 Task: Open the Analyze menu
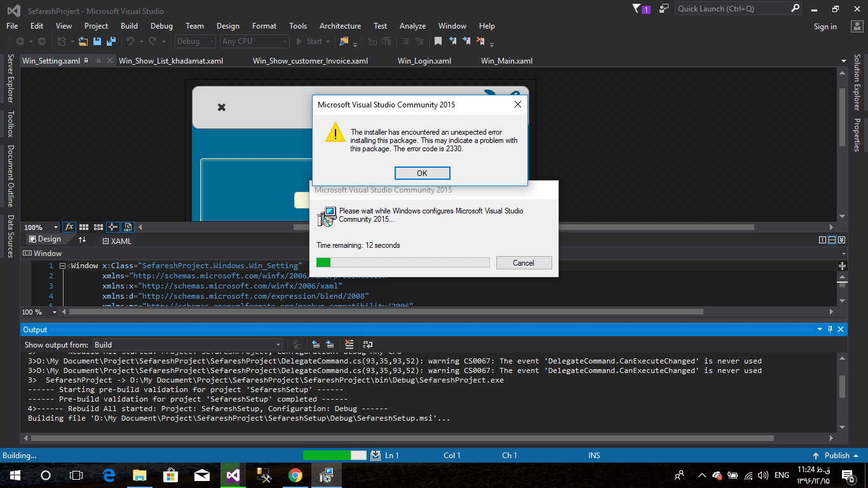point(412,26)
